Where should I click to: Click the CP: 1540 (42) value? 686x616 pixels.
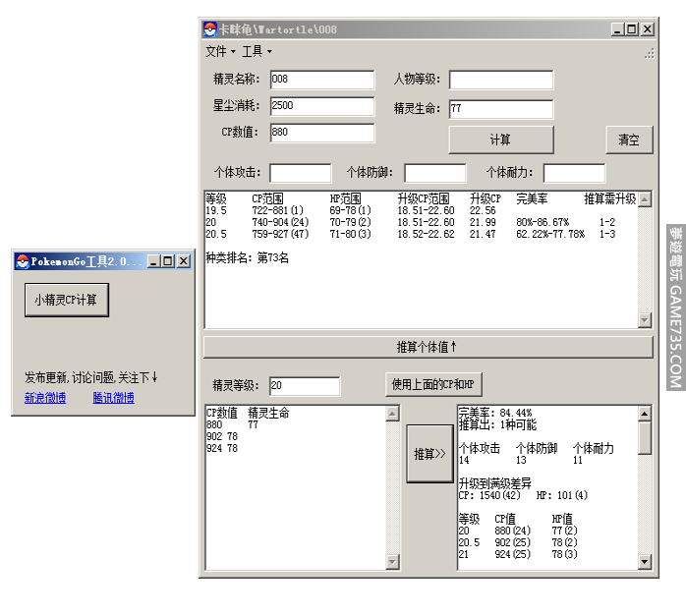pos(489,495)
